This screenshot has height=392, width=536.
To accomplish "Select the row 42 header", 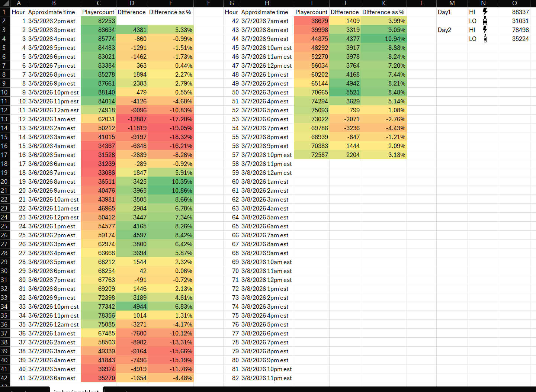I will (5, 378).
